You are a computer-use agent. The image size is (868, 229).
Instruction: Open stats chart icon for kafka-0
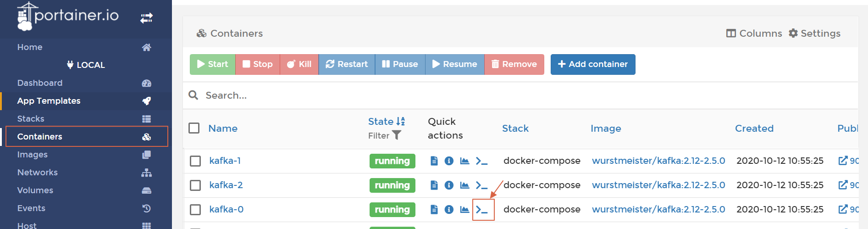click(x=464, y=210)
